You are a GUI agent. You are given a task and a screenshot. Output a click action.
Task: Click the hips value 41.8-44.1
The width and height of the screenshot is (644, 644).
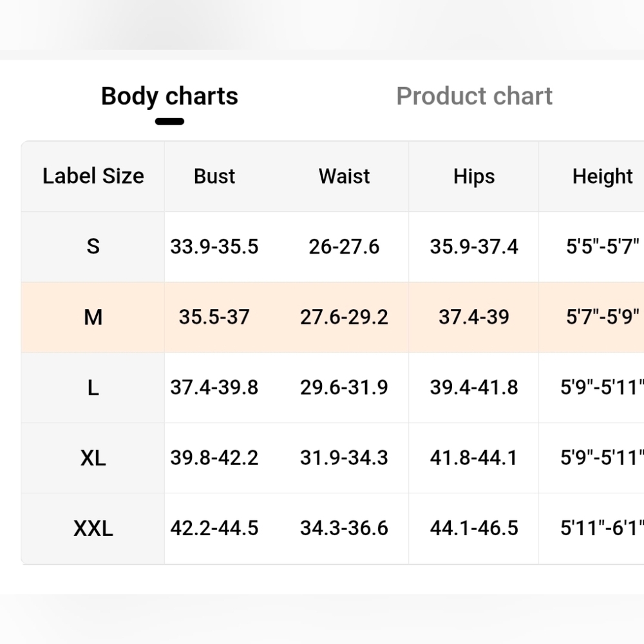click(x=474, y=457)
